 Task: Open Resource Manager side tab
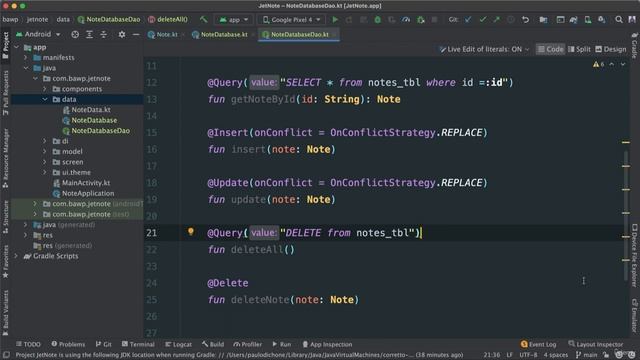[x=5, y=158]
